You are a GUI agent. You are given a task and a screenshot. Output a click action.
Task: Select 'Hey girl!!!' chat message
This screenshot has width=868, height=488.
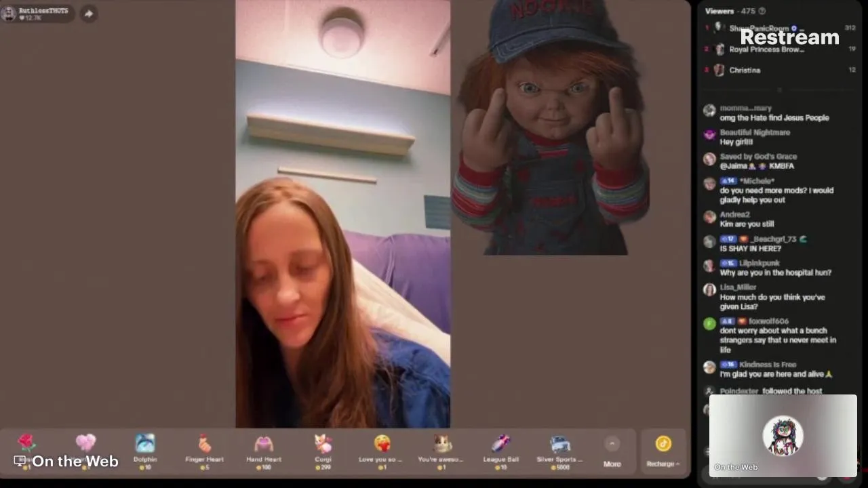point(736,142)
